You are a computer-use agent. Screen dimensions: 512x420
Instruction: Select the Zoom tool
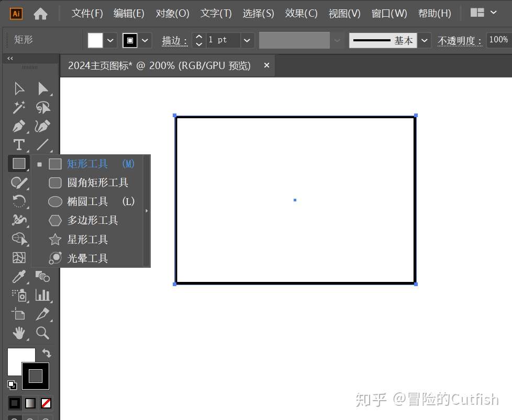click(43, 333)
